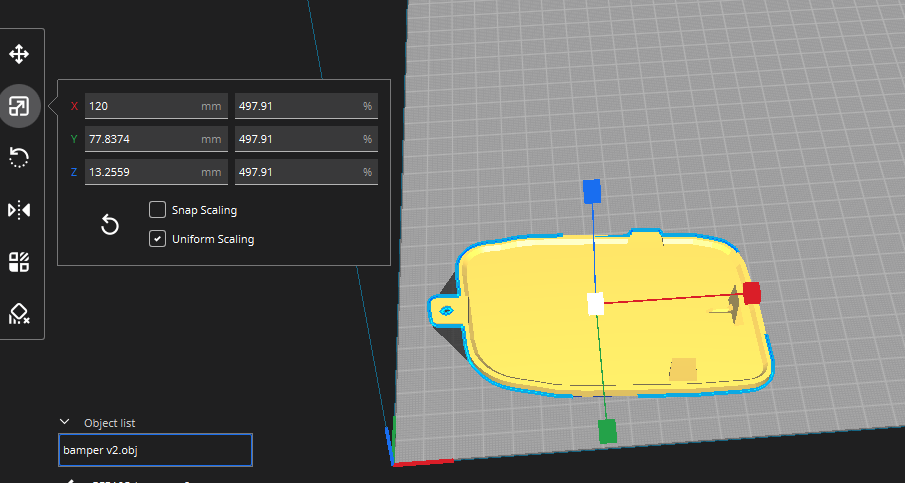Image resolution: width=905 pixels, height=483 pixels.
Task: Select the Support Blocker tool
Action: (x=19, y=314)
